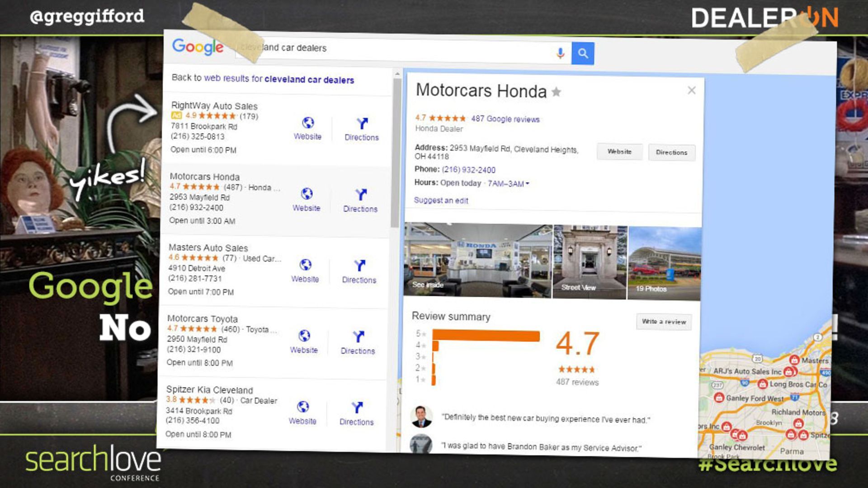Viewport: 868px width, 488px height.
Task: Open Motorcars Honda website globe icon in list
Action: point(307,194)
